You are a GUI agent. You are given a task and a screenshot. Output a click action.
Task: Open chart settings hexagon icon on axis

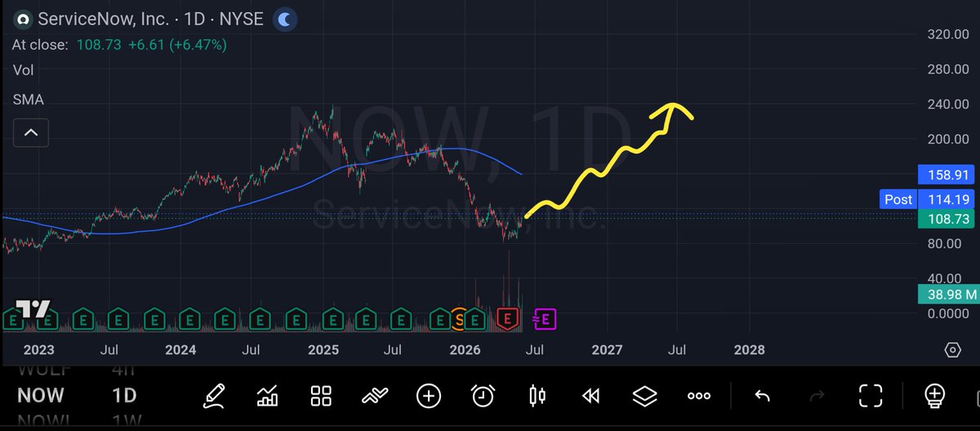pos(952,350)
